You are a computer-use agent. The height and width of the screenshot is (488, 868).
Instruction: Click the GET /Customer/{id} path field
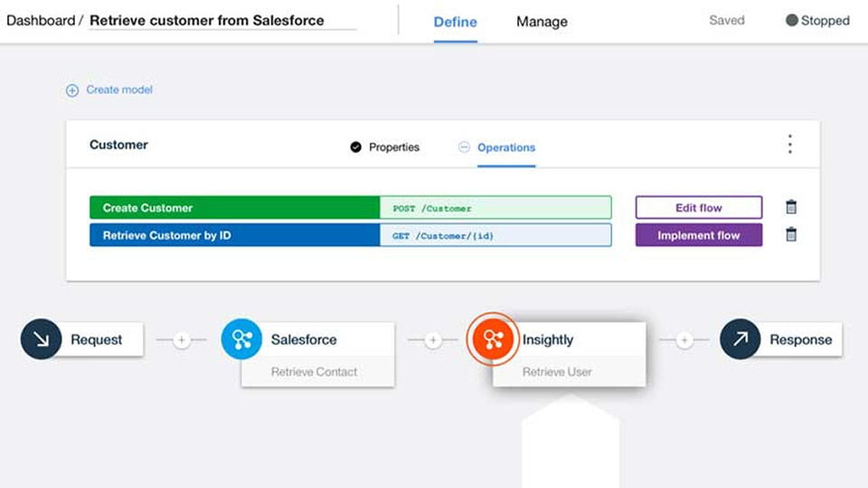point(495,236)
